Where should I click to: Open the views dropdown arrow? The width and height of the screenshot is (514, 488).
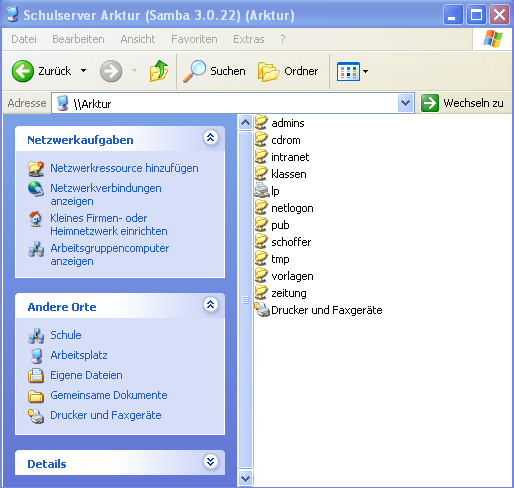click(365, 71)
